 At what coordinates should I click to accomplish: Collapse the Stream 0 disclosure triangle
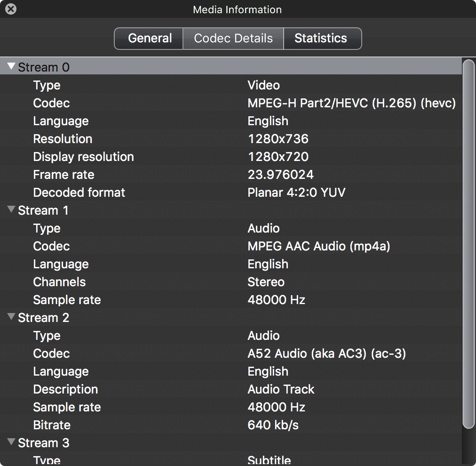tap(12, 67)
